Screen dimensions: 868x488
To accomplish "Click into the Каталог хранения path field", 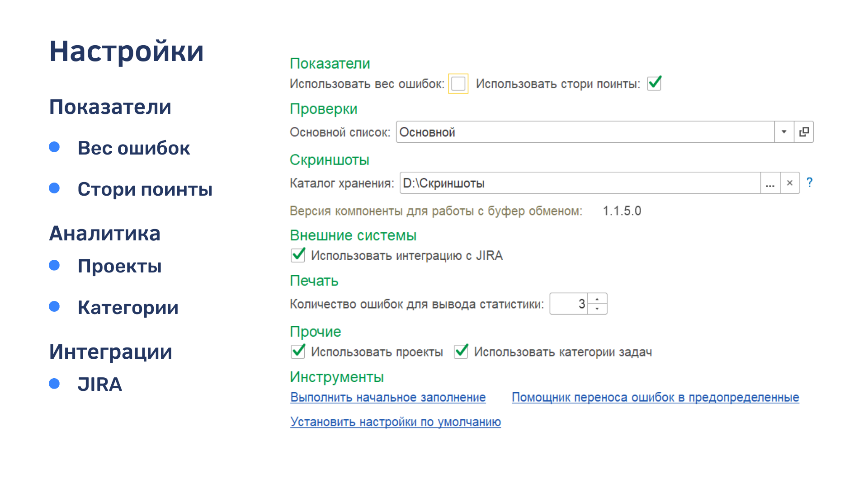I will click(x=579, y=183).
